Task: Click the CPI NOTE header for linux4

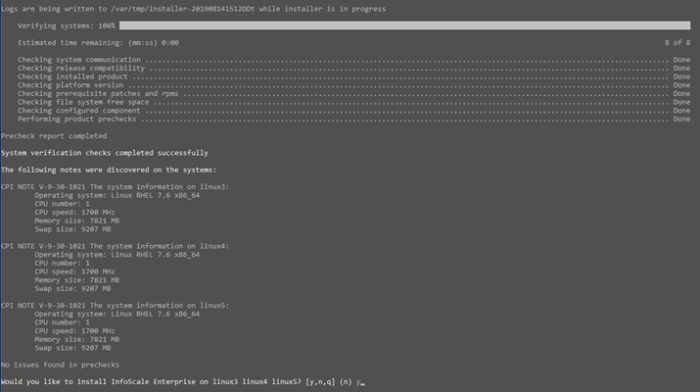Action: tap(115, 246)
